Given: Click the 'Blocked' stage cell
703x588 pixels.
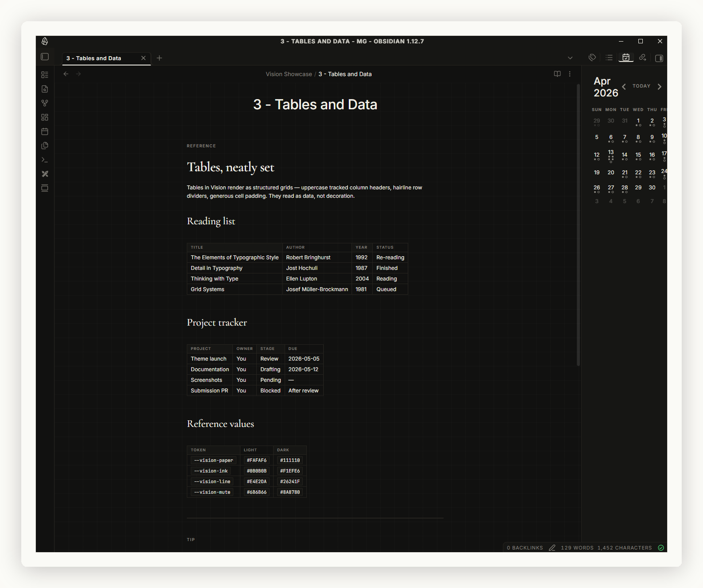Looking at the screenshot, I should 270,391.
